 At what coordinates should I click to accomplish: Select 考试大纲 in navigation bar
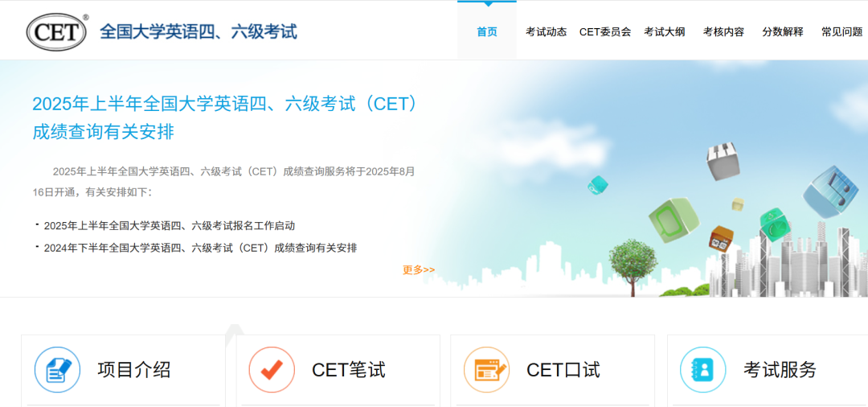click(665, 32)
